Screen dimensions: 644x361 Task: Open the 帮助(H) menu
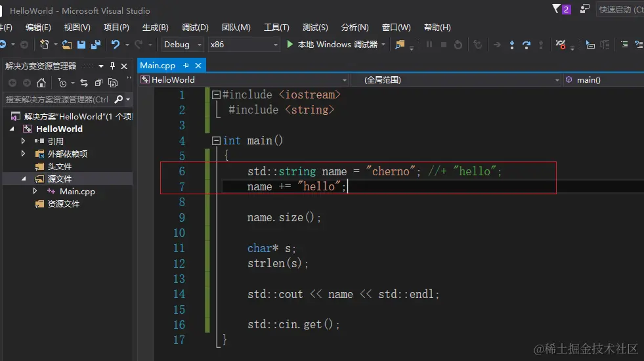[437, 28]
